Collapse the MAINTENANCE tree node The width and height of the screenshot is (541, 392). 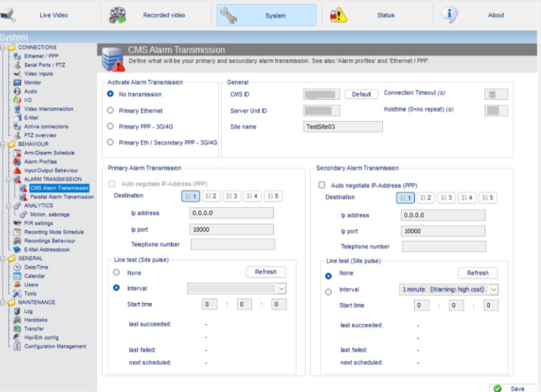coord(3,303)
